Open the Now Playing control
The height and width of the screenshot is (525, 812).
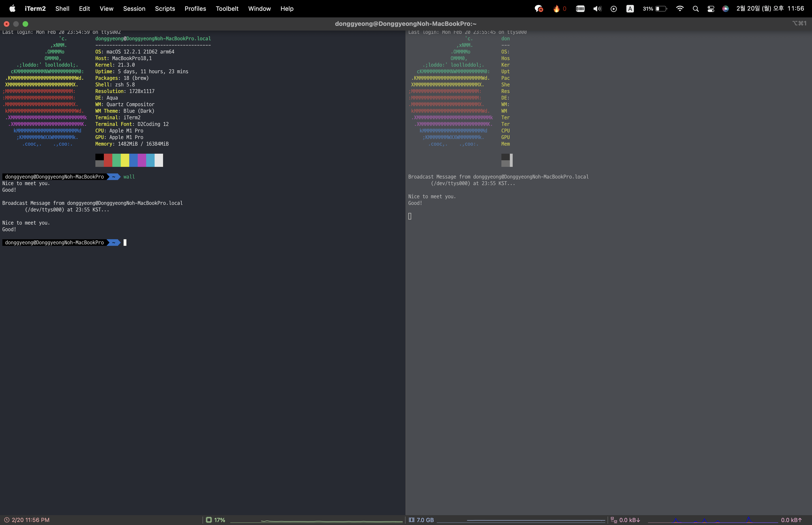(x=614, y=8)
